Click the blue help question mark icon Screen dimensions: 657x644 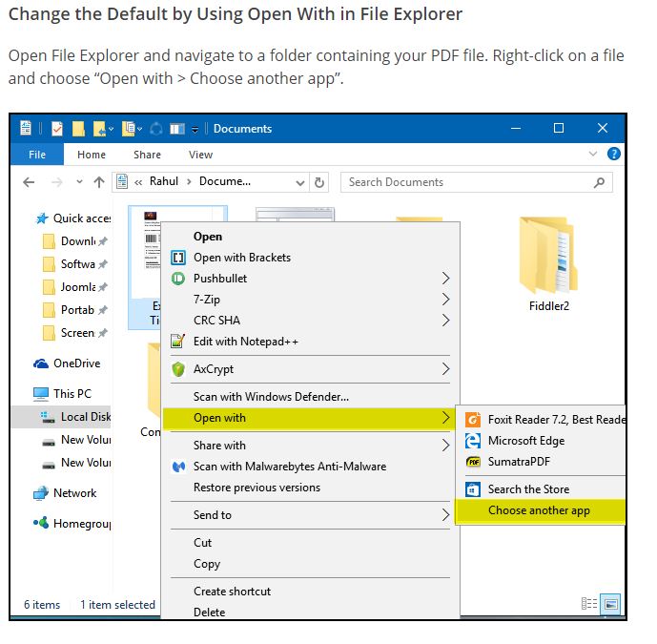click(614, 155)
